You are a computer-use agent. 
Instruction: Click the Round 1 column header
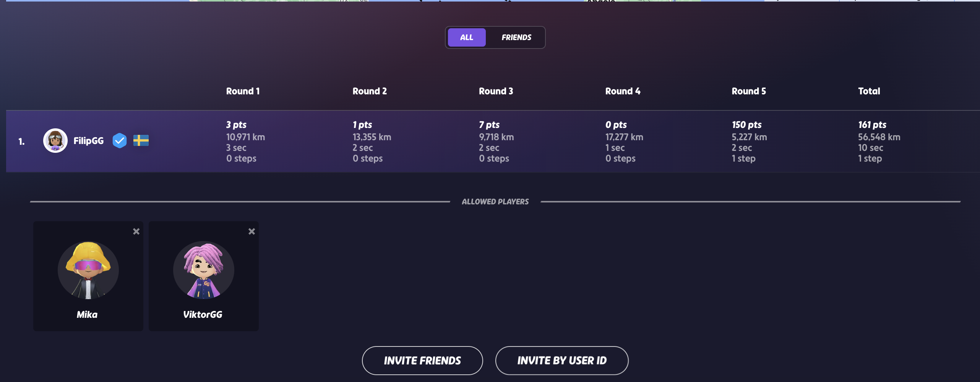243,91
